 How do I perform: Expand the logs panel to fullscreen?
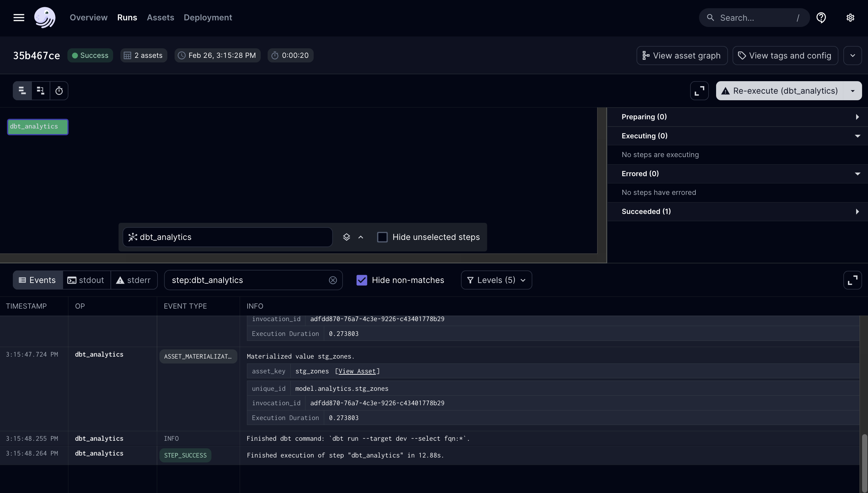pos(852,280)
